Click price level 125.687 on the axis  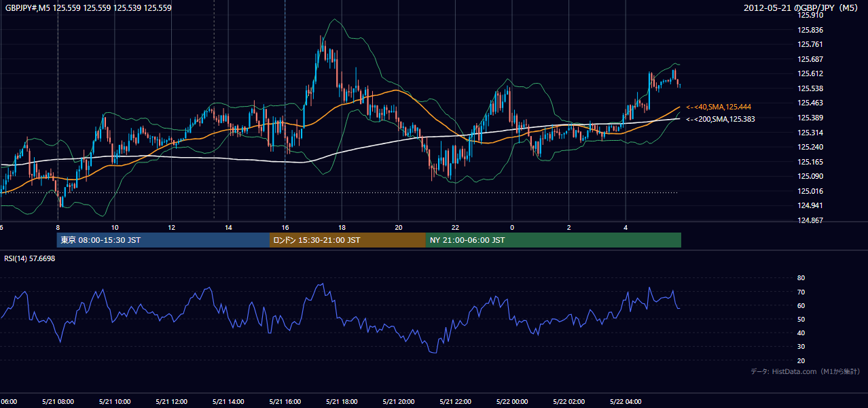pos(810,59)
